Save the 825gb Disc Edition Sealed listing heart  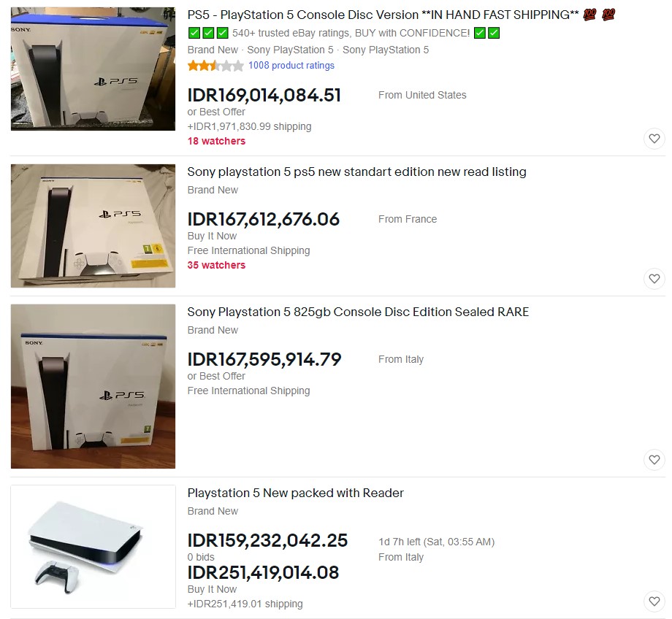click(654, 460)
